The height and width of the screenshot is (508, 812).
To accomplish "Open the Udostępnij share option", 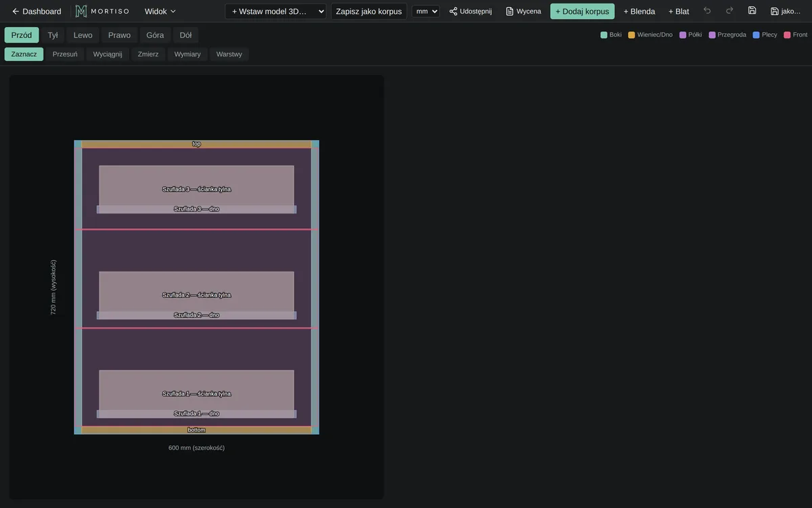I will click(470, 11).
